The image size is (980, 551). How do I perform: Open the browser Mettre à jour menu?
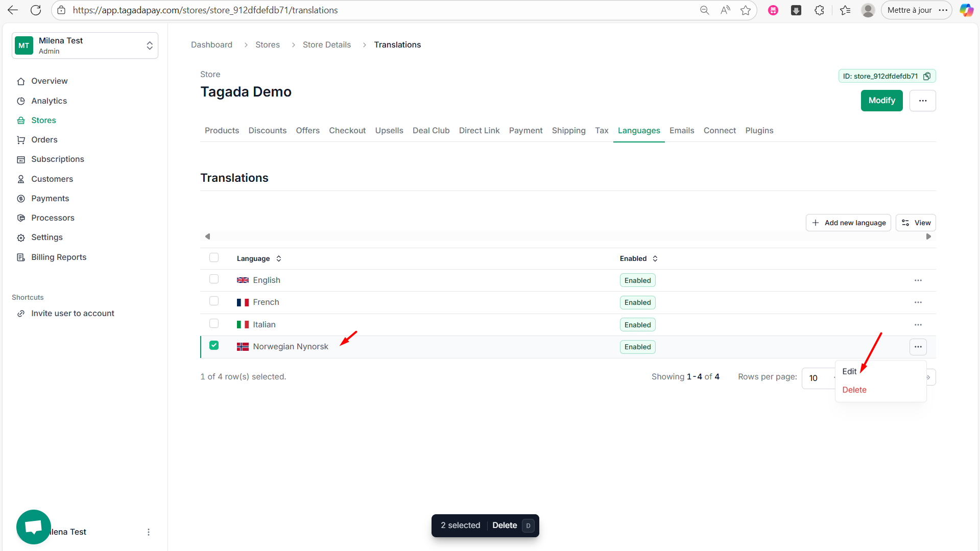pos(916,10)
